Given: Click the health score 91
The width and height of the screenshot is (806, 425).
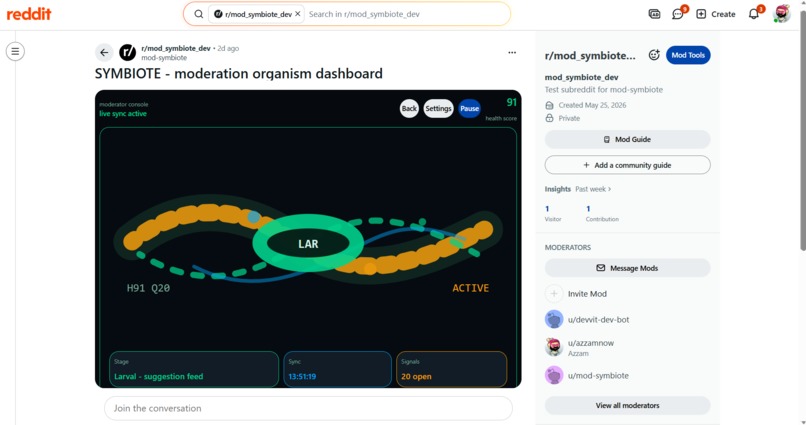Looking at the screenshot, I should 511,102.
